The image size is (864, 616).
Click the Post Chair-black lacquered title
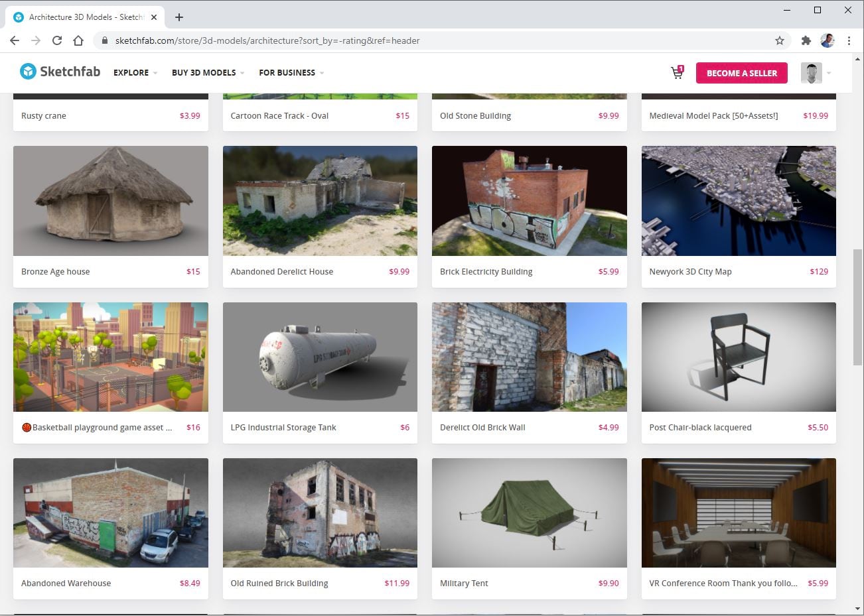click(700, 428)
